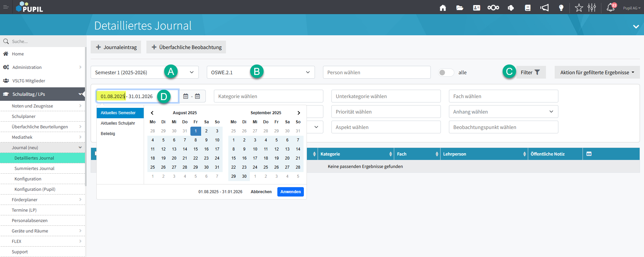Open the Semester 1 (2025-2026) dropdown
The image size is (644, 257).
coord(145,72)
